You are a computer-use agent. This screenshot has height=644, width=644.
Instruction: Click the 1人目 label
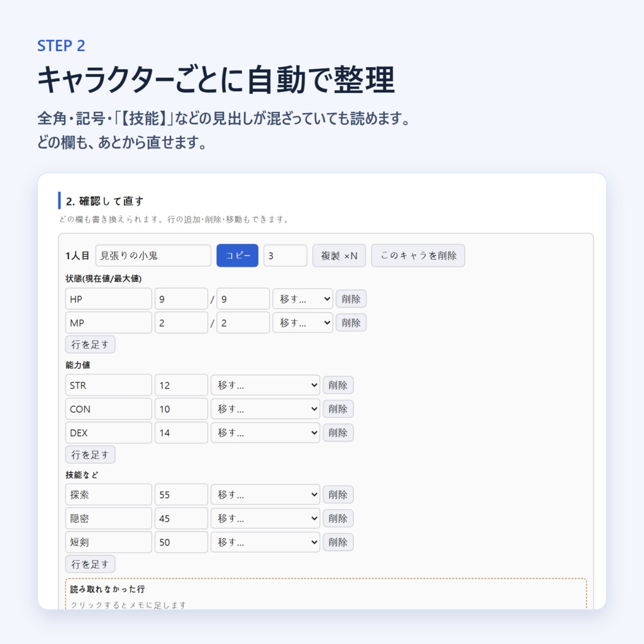coord(77,255)
